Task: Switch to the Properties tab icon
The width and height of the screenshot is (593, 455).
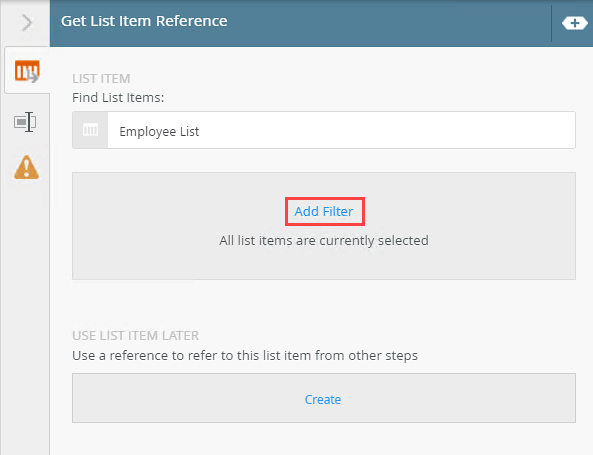Action: pos(25,122)
